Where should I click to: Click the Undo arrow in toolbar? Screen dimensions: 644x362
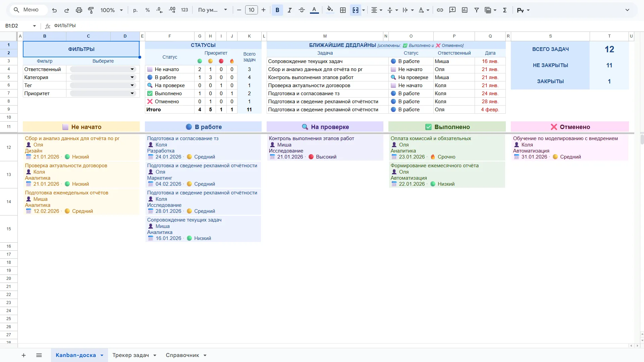point(54,10)
